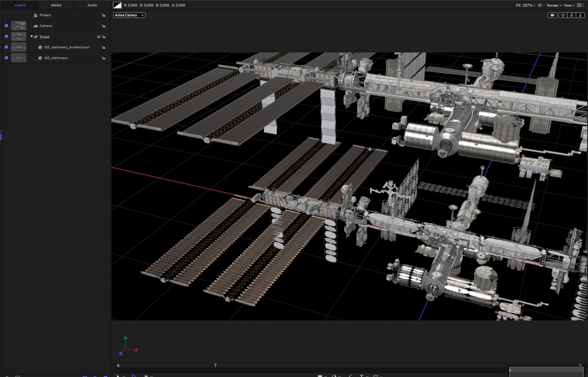The width and height of the screenshot is (588, 377).
Task: Click the lock icon on Camera layer
Action: [103, 26]
